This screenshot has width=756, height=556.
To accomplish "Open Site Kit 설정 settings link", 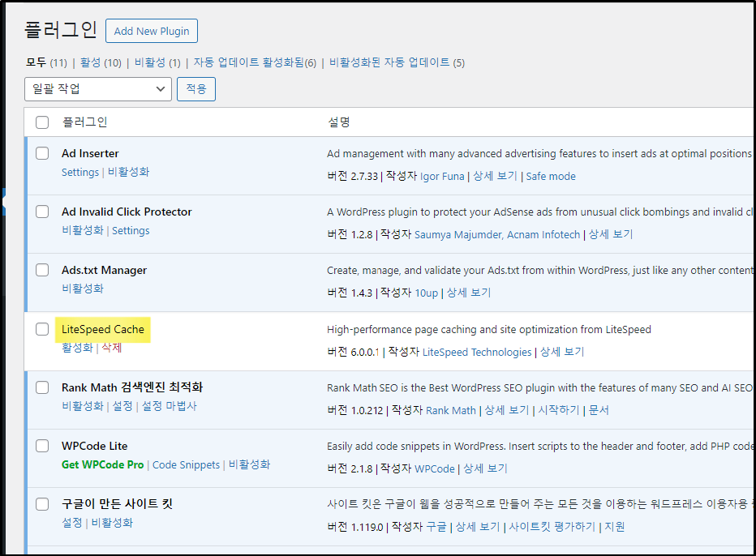I will 72,523.
